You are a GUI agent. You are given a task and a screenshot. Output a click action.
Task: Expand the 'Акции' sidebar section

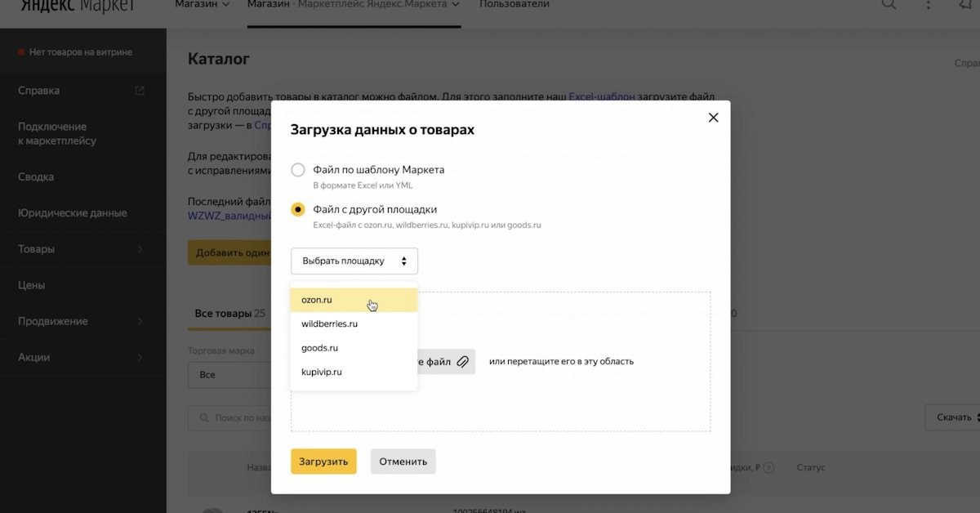pos(83,357)
